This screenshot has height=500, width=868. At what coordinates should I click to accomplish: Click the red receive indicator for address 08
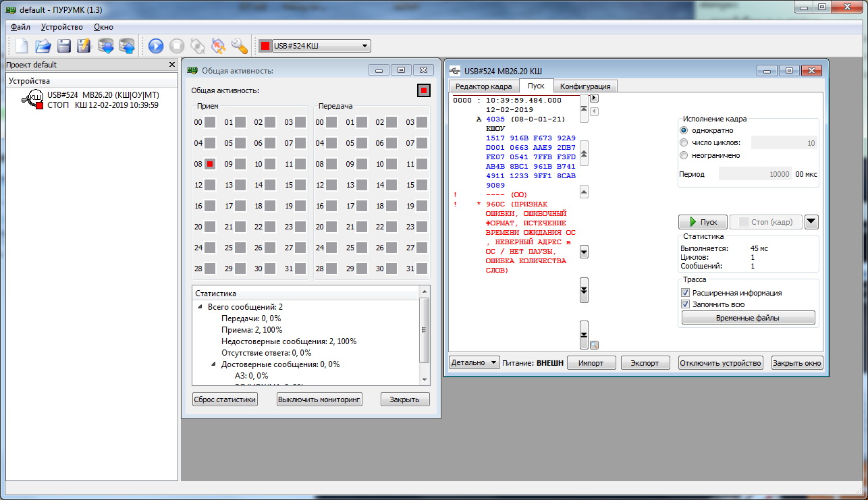[x=210, y=164]
